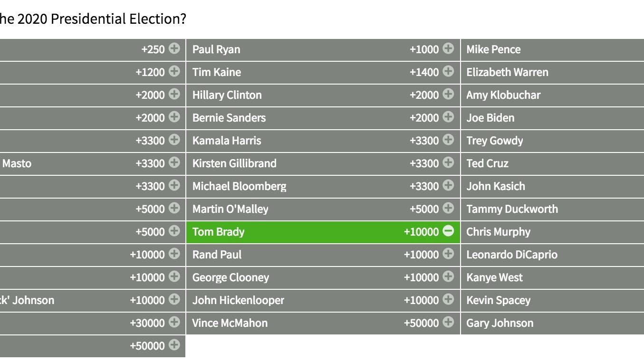644x362 pixels.
Task: Click the Tom Brady highlighted row name
Action: [218, 232]
